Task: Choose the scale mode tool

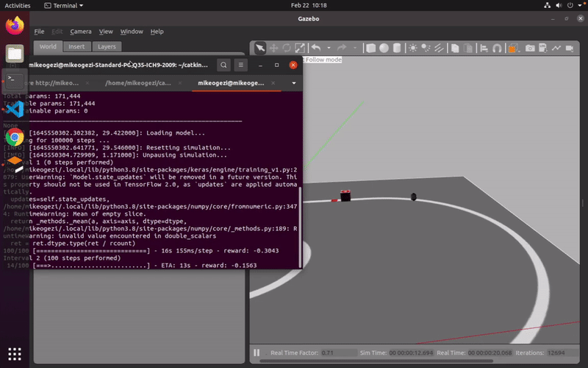Action: [x=300, y=48]
